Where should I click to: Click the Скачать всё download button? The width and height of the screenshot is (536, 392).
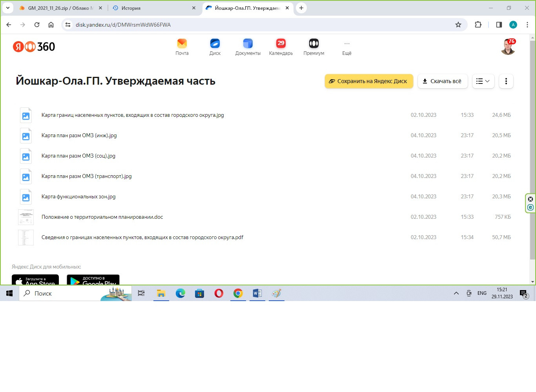[442, 81]
